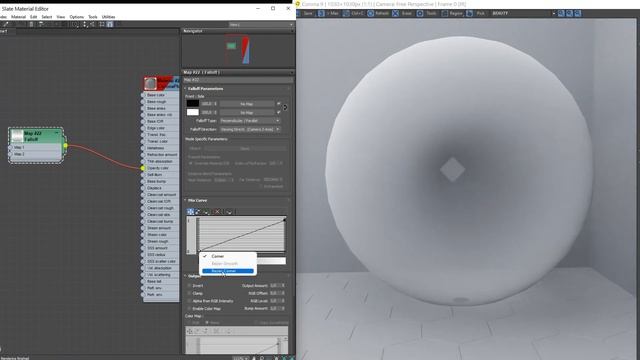Click Save in the Corona frame buffer
This screenshot has height=360, width=640.
click(x=308, y=13)
